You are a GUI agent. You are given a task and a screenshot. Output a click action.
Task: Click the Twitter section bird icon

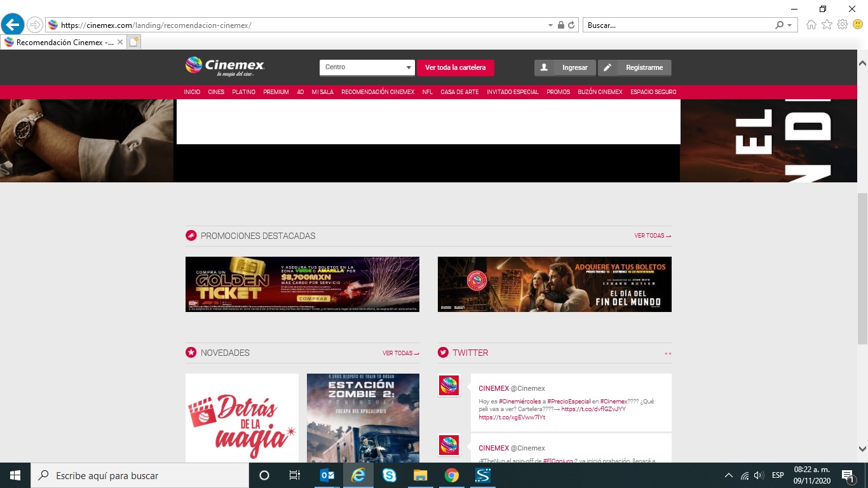443,353
